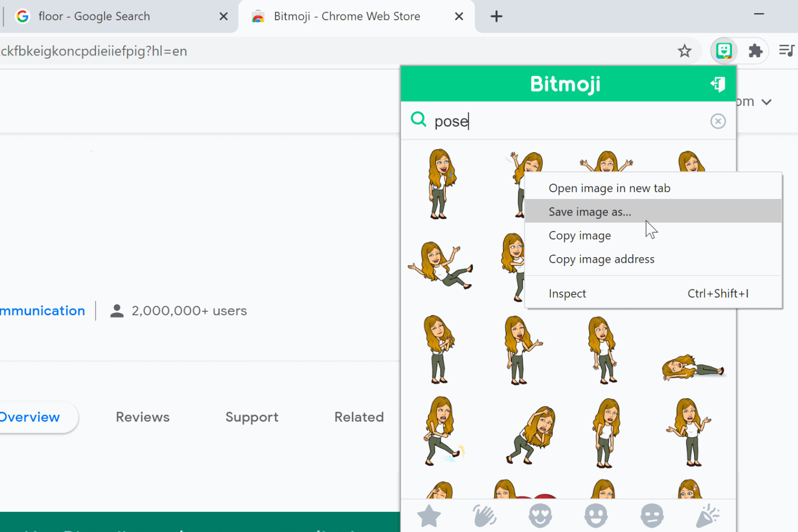Select the favorites star category in Bitmoji panel
798x532 pixels.
pos(429,515)
